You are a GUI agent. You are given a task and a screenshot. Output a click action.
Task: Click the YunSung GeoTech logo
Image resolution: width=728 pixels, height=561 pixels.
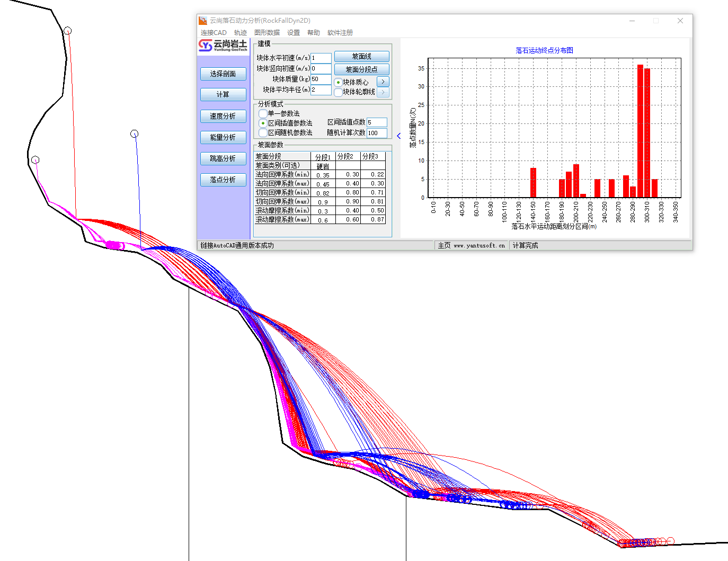tap(223, 46)
